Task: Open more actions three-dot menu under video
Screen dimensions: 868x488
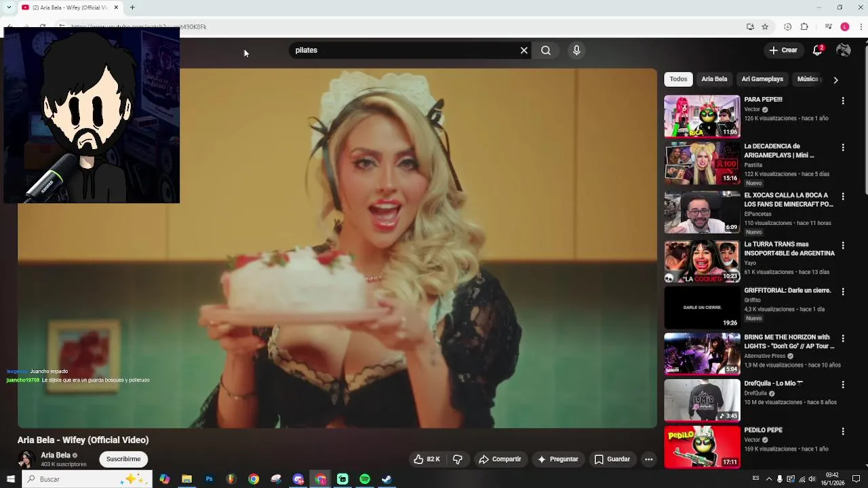Action: (x=648, y=460)
